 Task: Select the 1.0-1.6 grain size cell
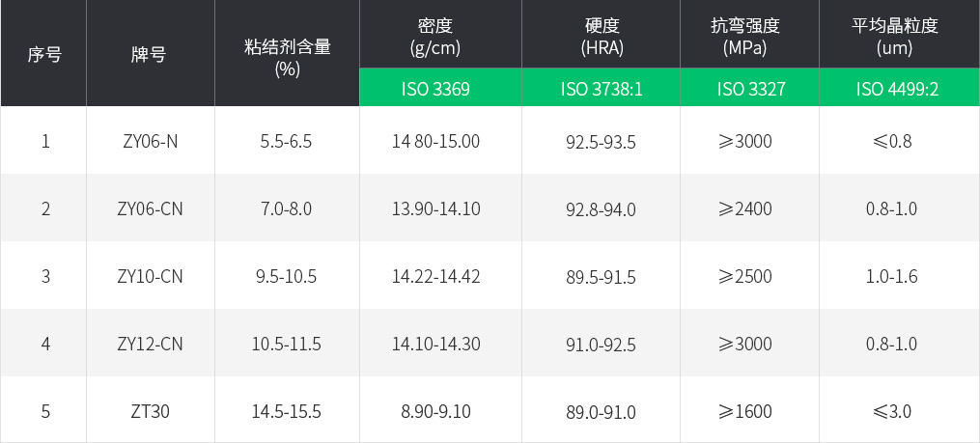(x=891, y=277)
